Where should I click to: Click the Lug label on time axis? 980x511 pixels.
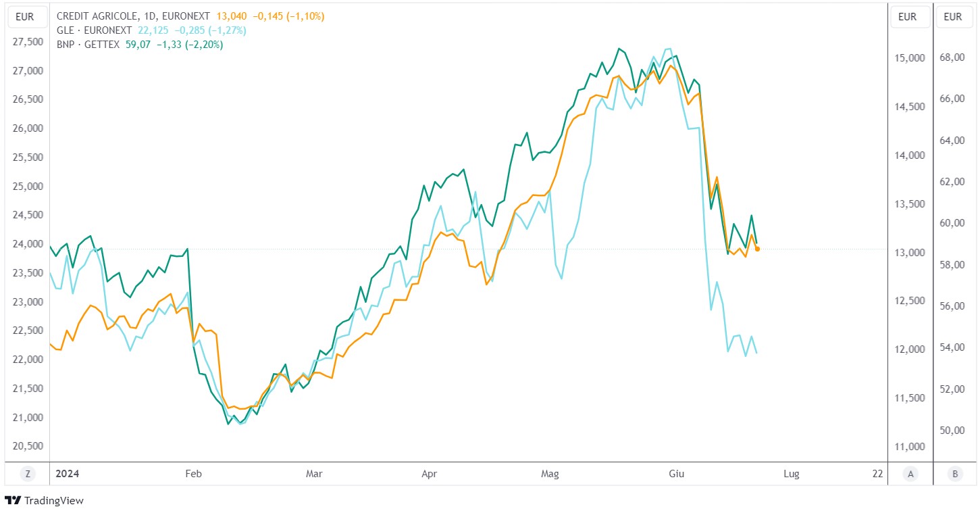tap(792, 474)
